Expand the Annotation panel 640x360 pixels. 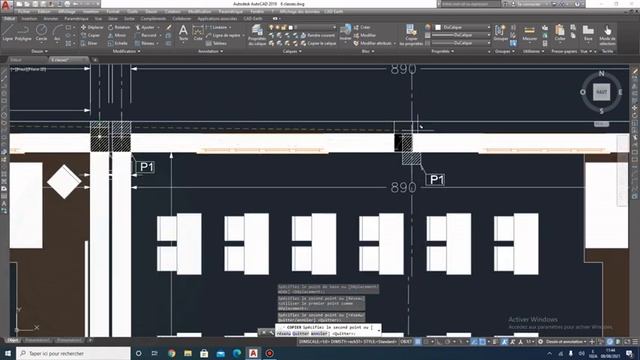coord(211,51)
